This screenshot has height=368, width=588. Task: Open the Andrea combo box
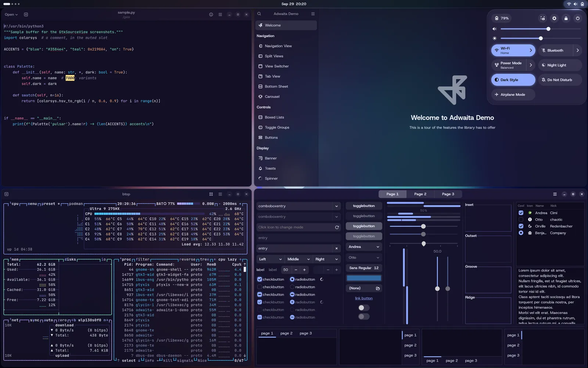(364, 247)
